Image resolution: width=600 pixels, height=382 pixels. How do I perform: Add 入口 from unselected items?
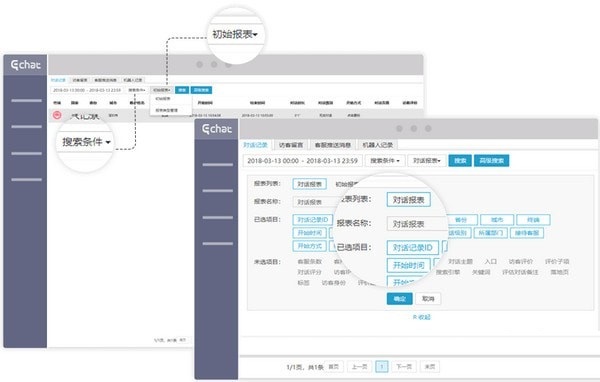pos(491,261)
